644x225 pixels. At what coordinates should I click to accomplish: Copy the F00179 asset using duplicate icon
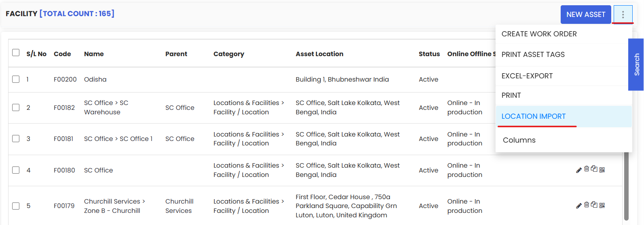594,204
